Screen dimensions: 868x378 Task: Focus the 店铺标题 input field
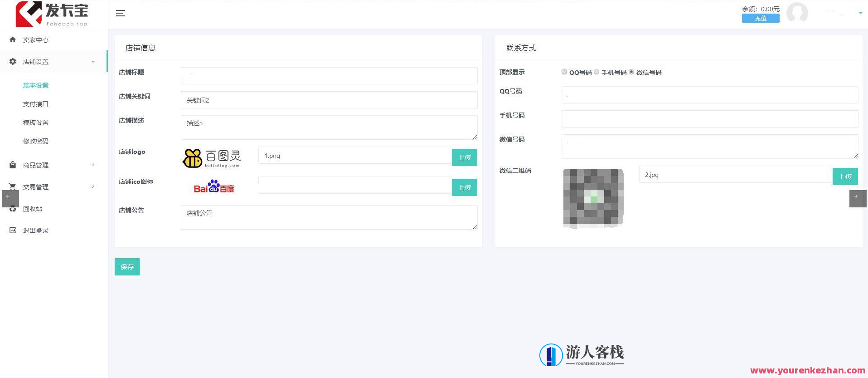click(x=329, y=76)
